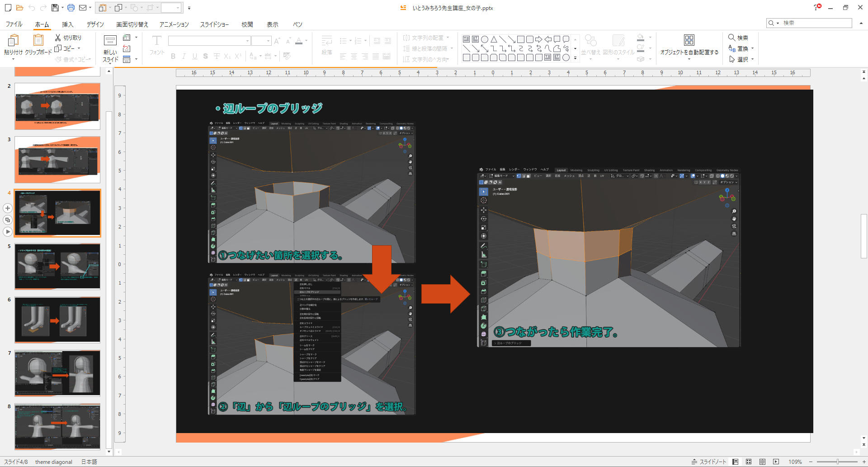The width and height of the screenshot is (868, 467).
Task: Switch to the アニメーション tab
Action: pos(174,24)
